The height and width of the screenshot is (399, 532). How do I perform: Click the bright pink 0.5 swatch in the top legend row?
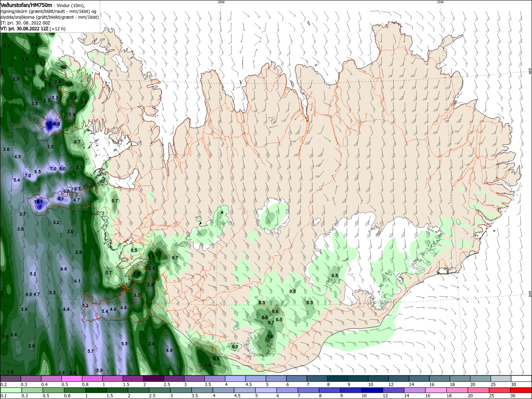pyautogui.click(x=71, y=379)
